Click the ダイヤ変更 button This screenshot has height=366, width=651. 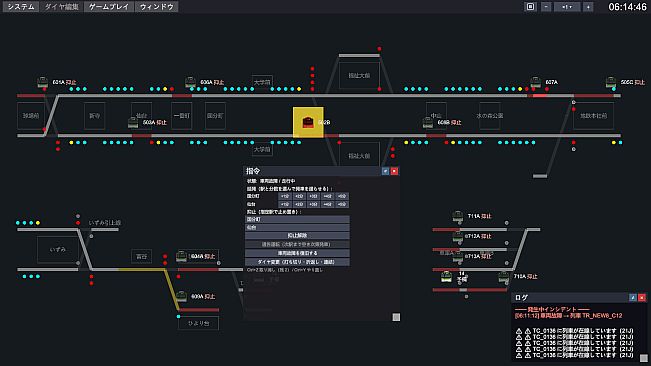tap(297, 262)
